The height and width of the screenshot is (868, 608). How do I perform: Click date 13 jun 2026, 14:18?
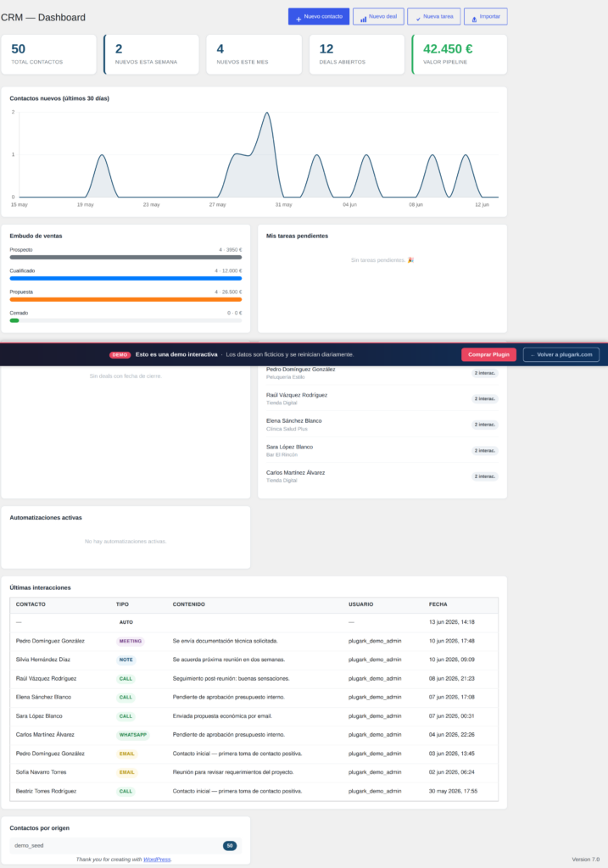coord(451,622)
